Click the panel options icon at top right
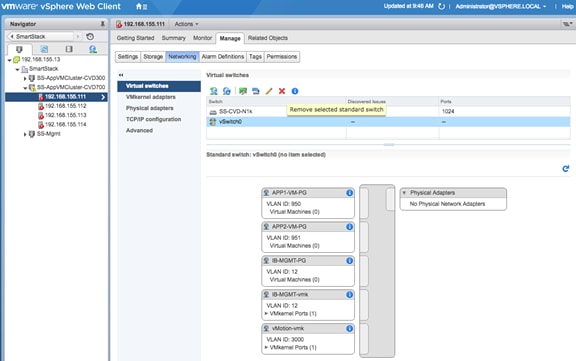 coord(568,24)
